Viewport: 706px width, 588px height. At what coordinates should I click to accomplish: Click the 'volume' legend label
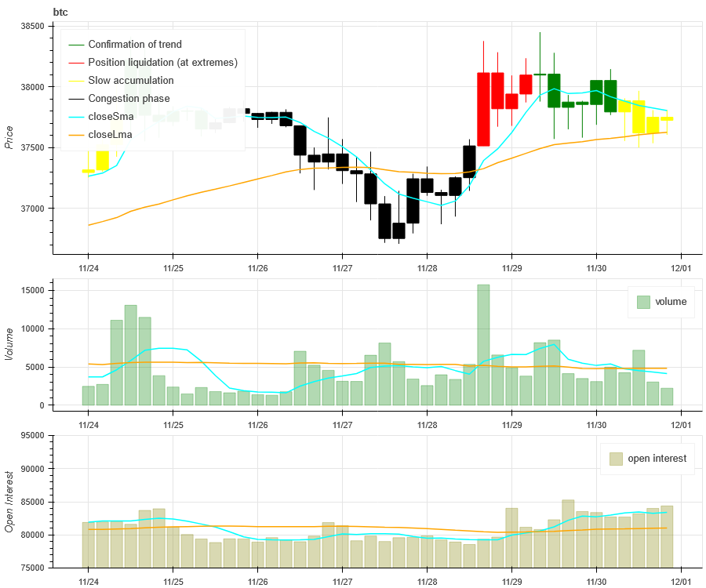coord(671,302)
